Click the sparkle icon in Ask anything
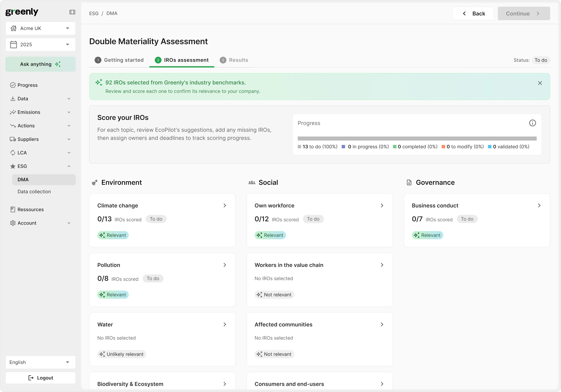 58,64
